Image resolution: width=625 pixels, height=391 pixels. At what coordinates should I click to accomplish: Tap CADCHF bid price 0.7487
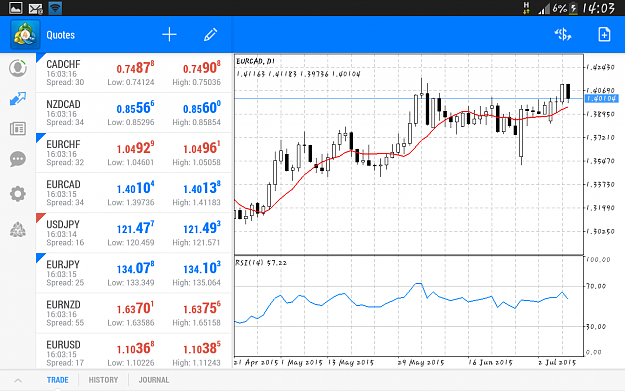tap(135, 68)
